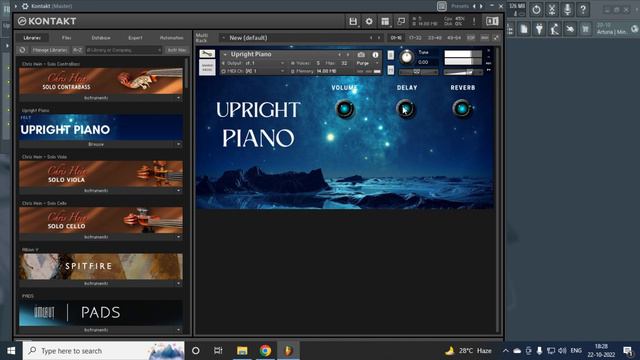Open File Explorer from taskbar
640x360 pixels.
242,351
